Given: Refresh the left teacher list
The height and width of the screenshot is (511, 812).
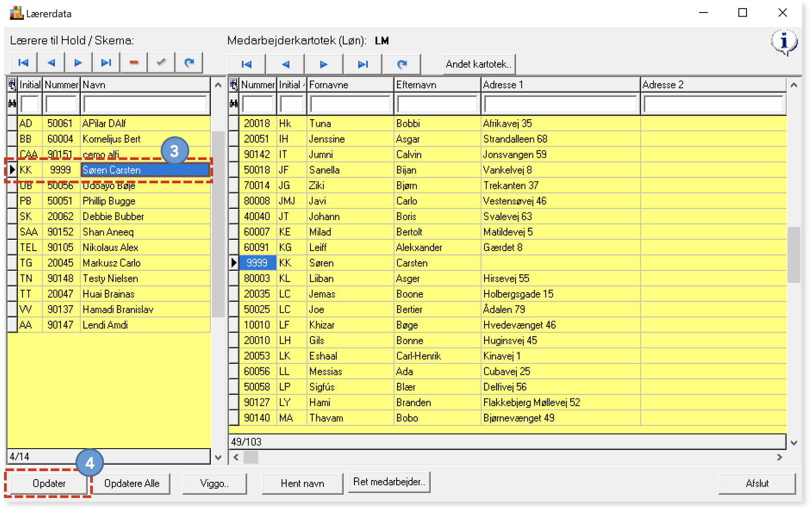Looking at the screenshot, I should 189,63.
